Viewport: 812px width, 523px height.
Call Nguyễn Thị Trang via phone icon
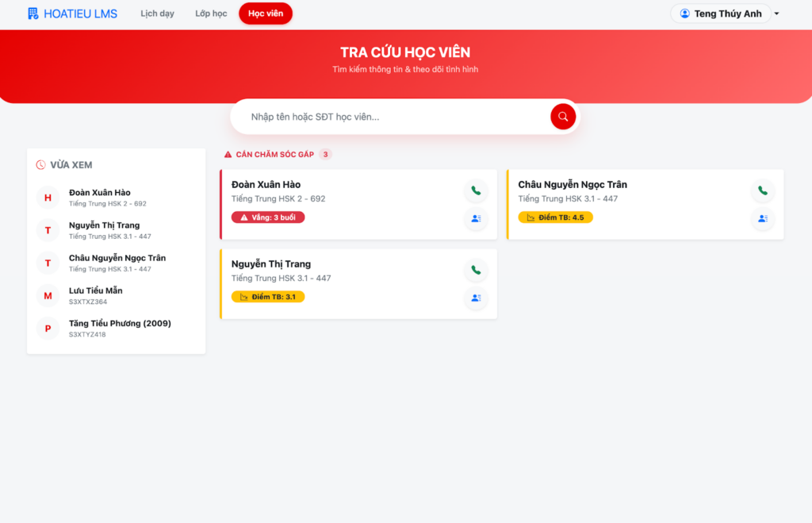[x=476, y=270]
